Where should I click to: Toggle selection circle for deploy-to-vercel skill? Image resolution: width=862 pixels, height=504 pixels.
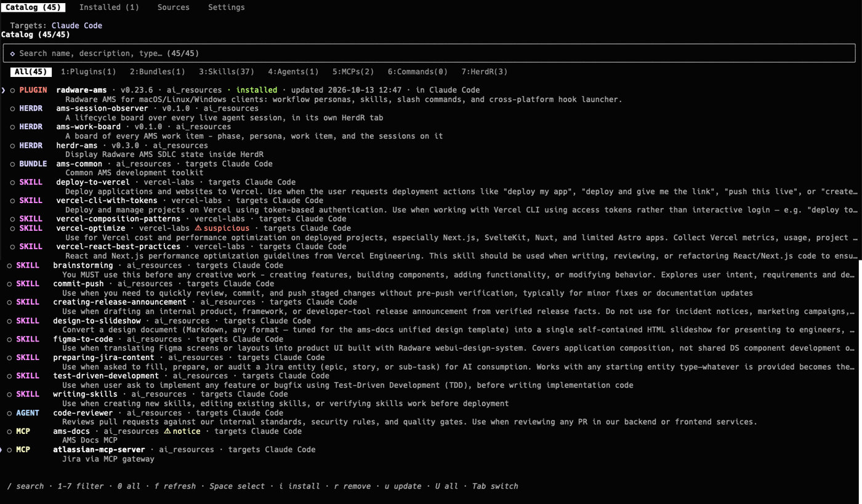[12, 183]
